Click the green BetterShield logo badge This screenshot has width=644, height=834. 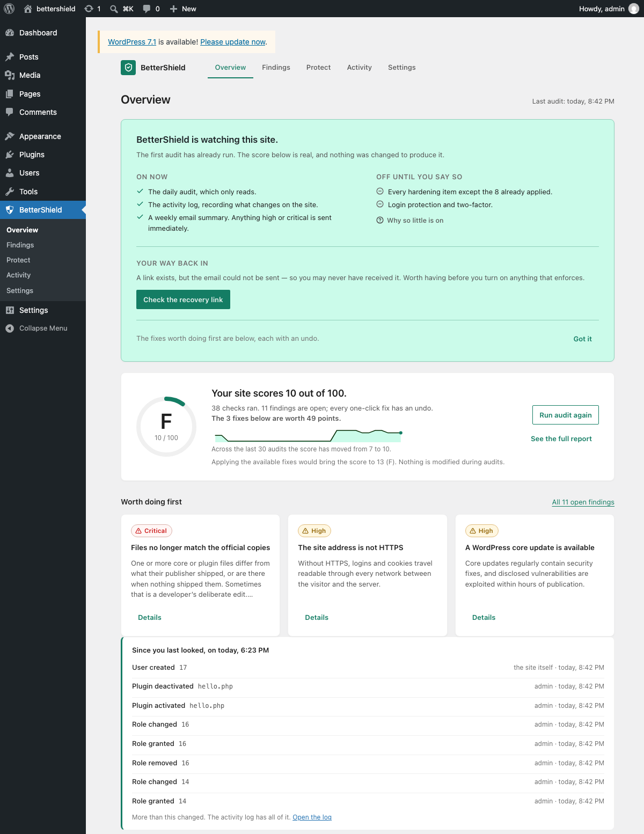tap(128, 68)
